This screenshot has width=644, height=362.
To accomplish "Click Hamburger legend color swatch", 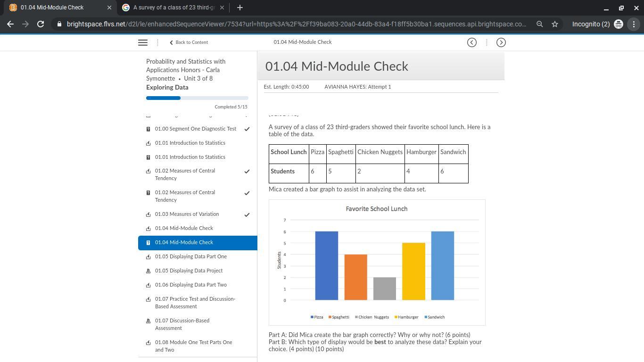I will (x=396, y=317).
